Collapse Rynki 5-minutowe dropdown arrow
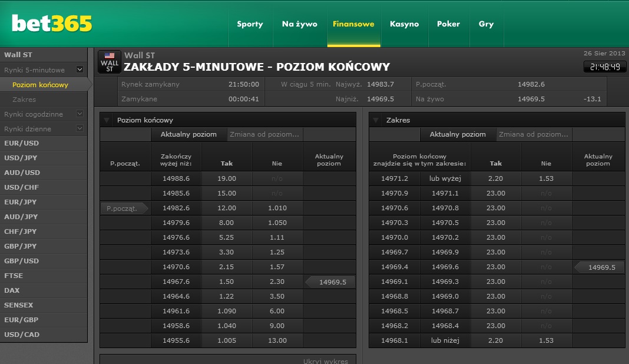 coord(80,70)
